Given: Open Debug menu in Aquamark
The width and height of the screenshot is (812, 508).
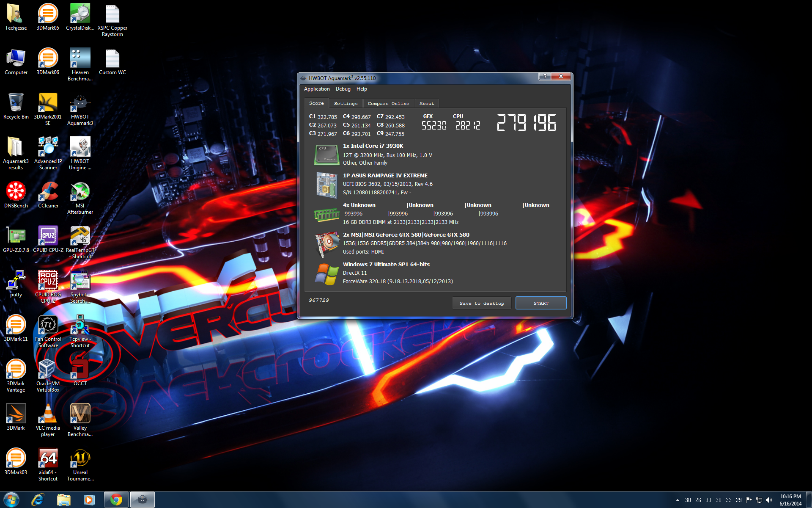Looking at the screenshot, I should [x=343, y=89].
